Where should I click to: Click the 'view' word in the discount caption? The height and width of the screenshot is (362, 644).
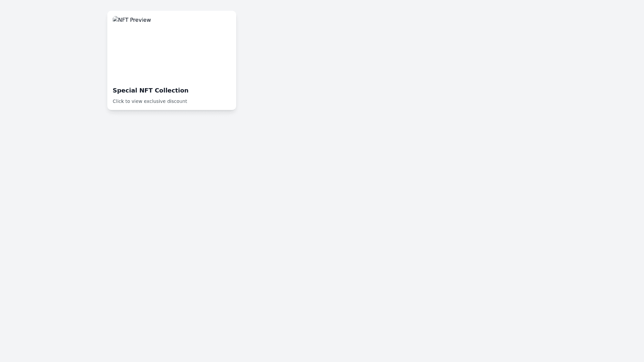coord(137,101)
